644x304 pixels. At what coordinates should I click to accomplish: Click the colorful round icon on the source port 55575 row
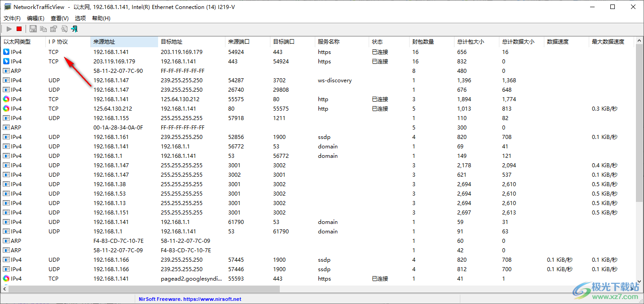[6, 99]
